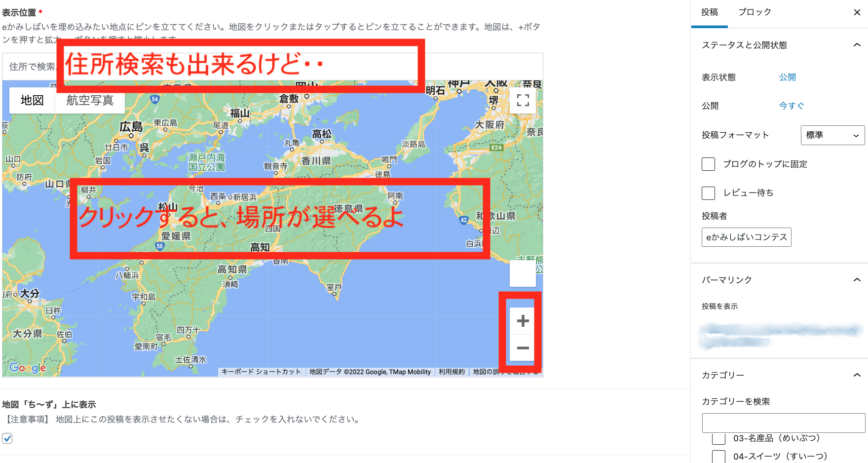Click 室戸 label on map

point(334,287)
